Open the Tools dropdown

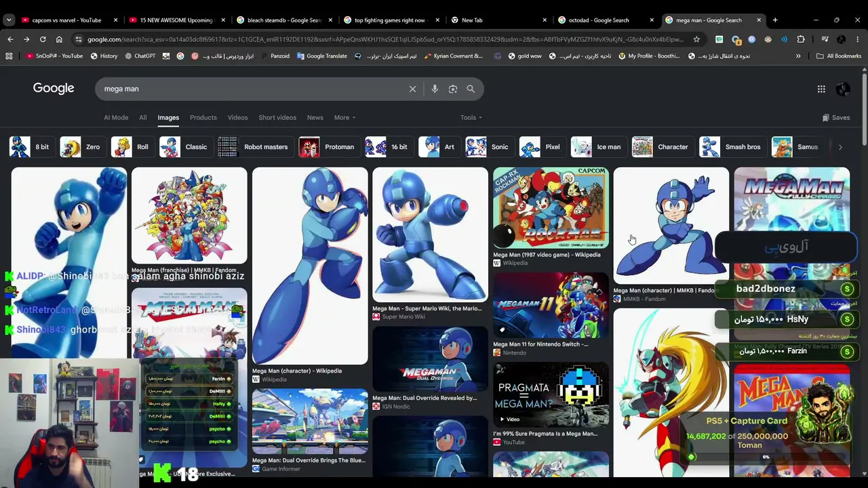click(x=471, y=118)
